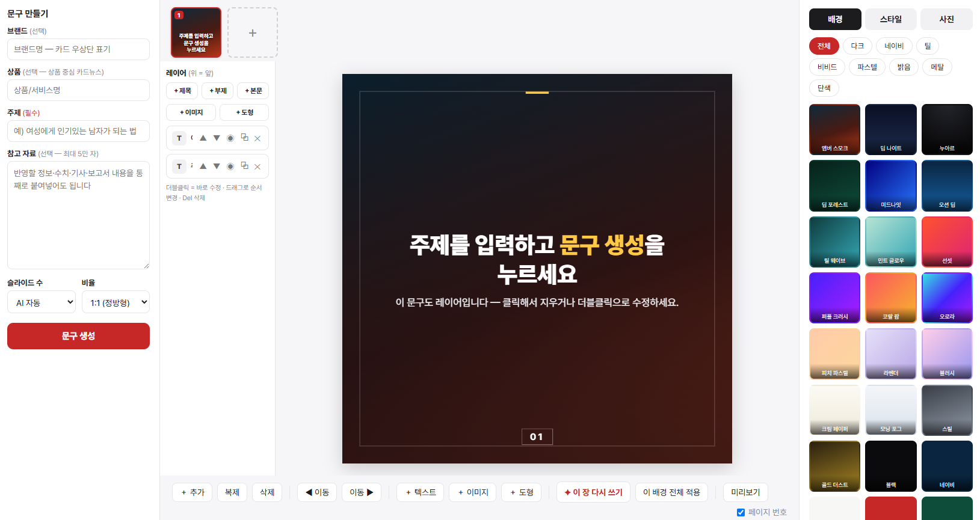The width and height of the screenshot is (980, 520).
Task: Click the 복제 button in bottom toolbar
Action: [x=232, y=492]
